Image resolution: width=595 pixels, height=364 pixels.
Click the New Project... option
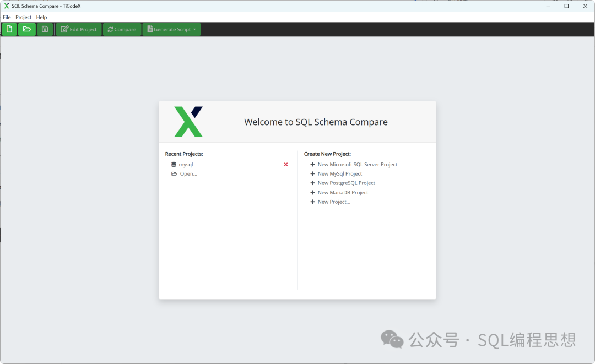coord(333,202)
